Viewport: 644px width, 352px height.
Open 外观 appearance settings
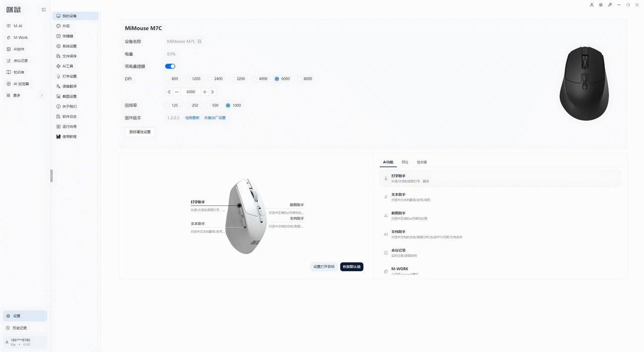coord(75,26)
